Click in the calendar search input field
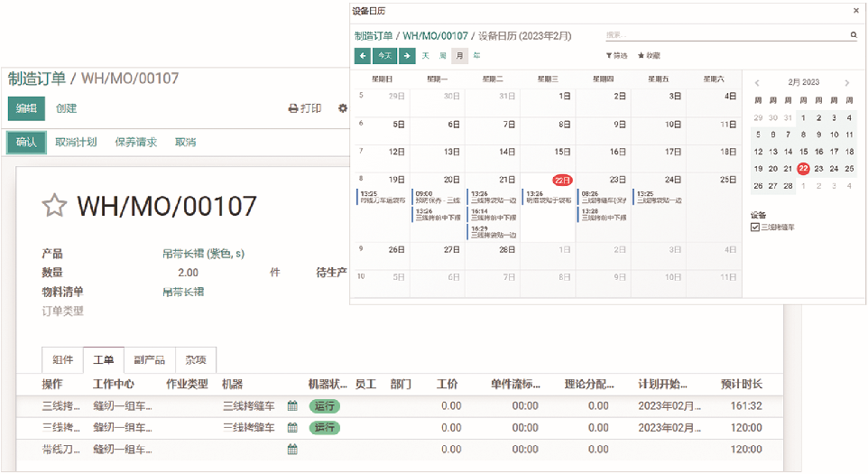 (x=722, y=35)
